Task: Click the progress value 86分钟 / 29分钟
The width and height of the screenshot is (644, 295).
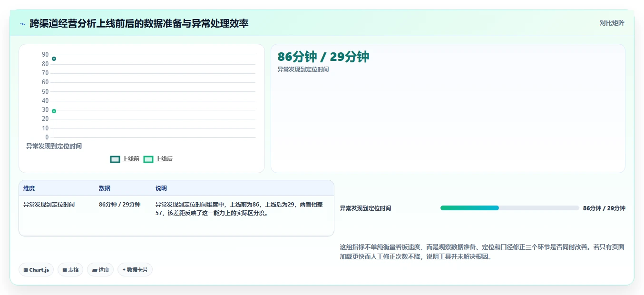Action: click(x=604, y=208)
